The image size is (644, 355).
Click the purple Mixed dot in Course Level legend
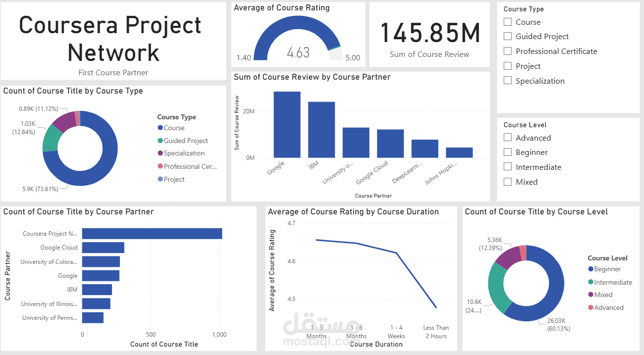click(590, 295)
